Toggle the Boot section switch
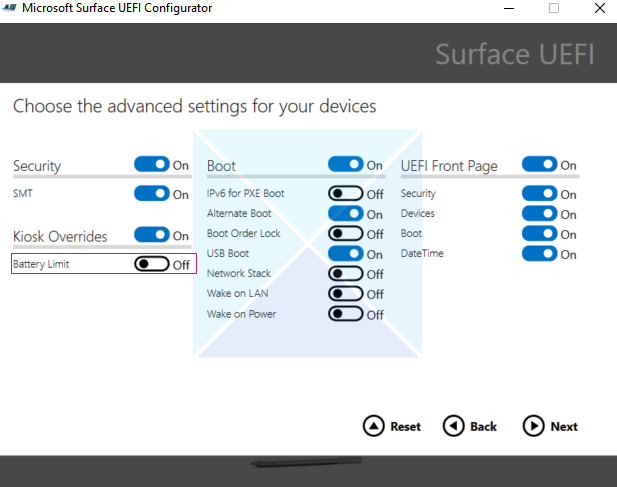 (x=345, y=165)
